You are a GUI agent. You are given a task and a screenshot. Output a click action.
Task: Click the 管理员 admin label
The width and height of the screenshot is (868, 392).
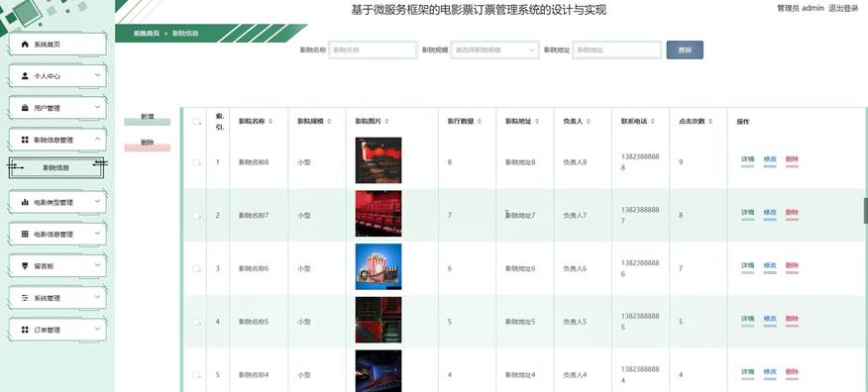point(801,8)
